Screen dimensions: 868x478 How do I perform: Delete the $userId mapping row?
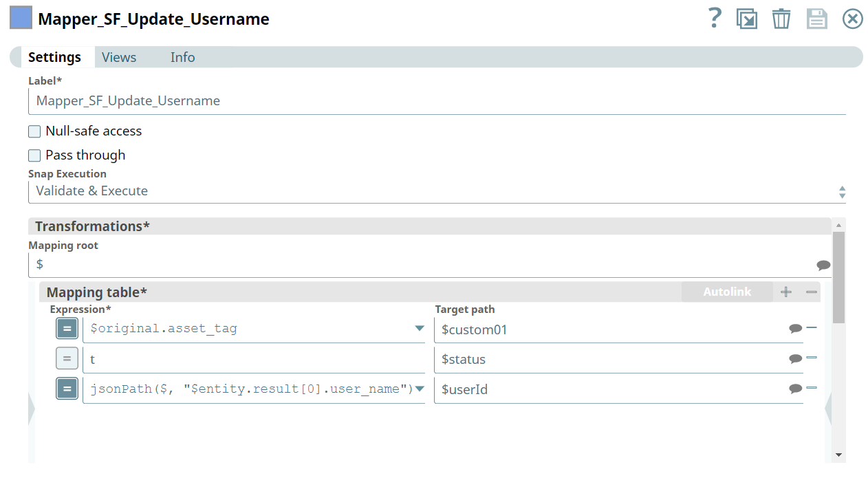812,387
